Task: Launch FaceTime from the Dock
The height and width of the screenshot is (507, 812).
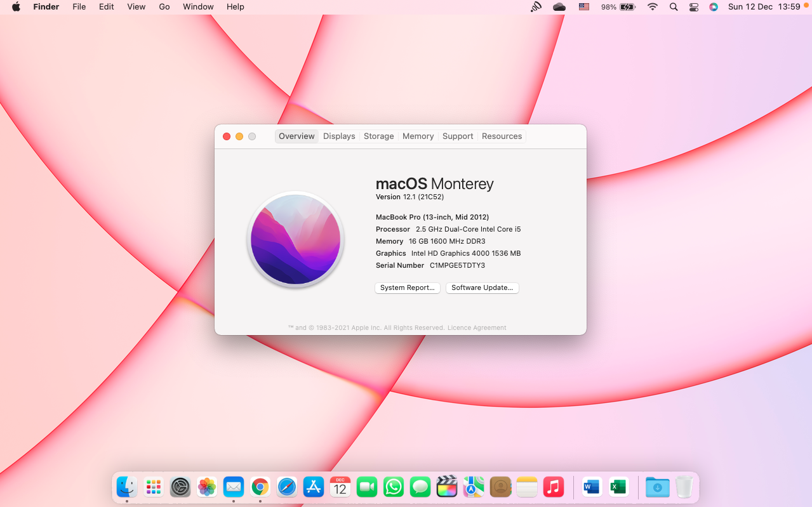Action: click(367, 487)
